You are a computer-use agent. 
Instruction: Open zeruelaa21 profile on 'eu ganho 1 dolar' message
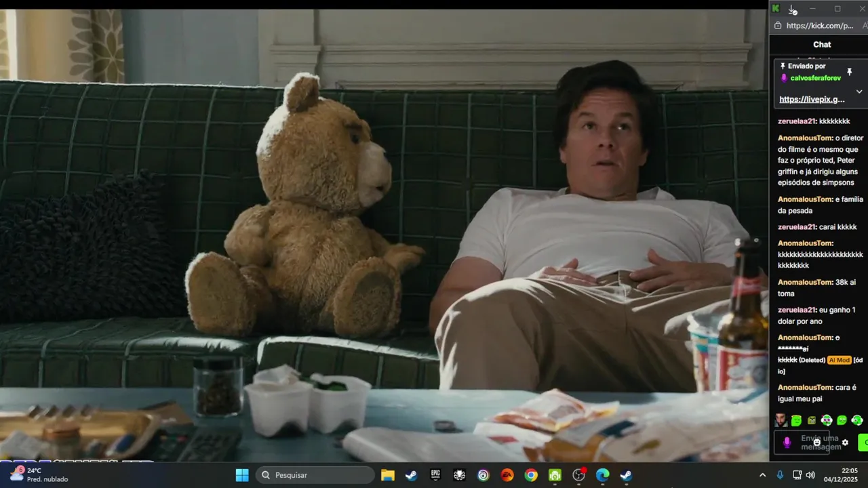click(x=797, y=310)
